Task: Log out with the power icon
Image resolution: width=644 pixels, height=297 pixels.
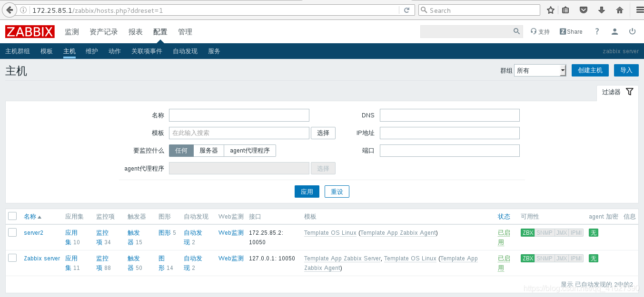Action: coord(633,31)
